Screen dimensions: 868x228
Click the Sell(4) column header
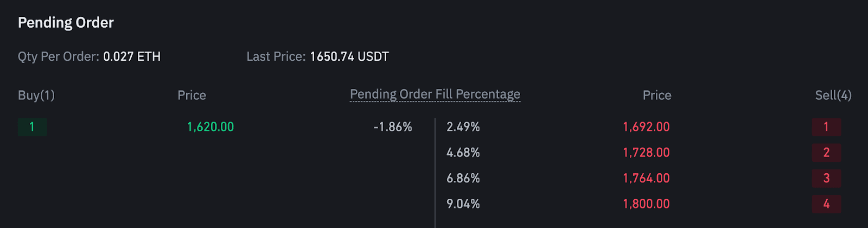tap(833, 96)
